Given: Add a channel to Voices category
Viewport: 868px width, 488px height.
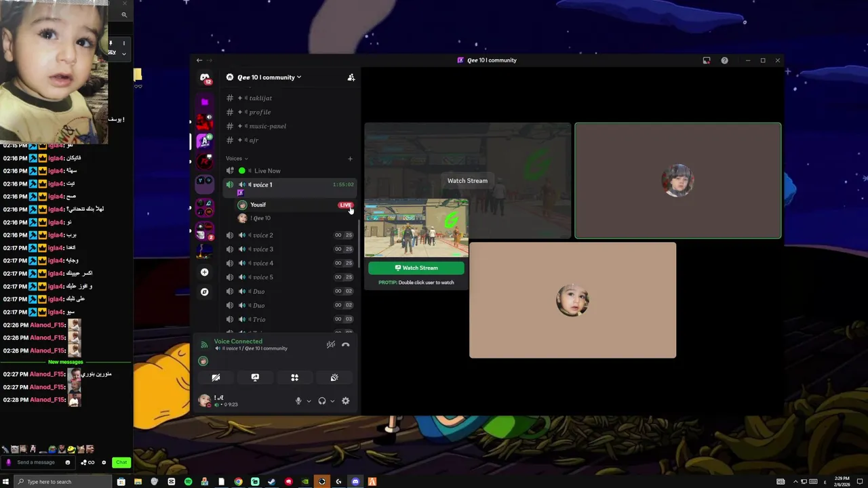Looking at the screenshot, I should (350, 159).
